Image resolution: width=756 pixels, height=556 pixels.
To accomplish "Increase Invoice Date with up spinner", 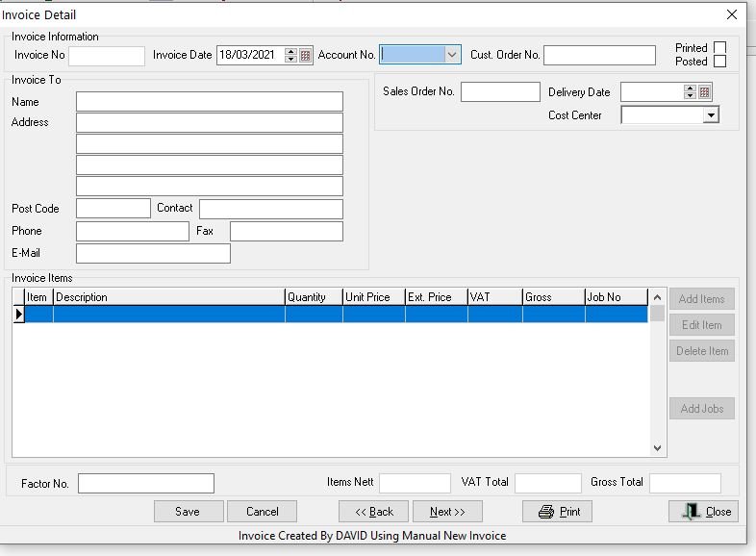I will (x=290, y=52).
